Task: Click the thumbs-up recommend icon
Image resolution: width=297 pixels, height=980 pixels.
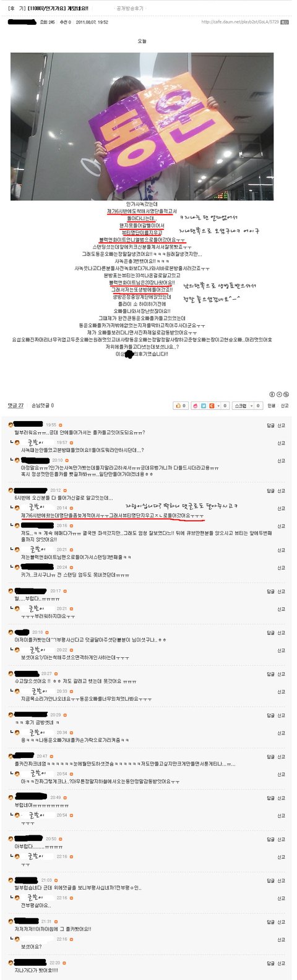Action: click(x=178, y=406)
